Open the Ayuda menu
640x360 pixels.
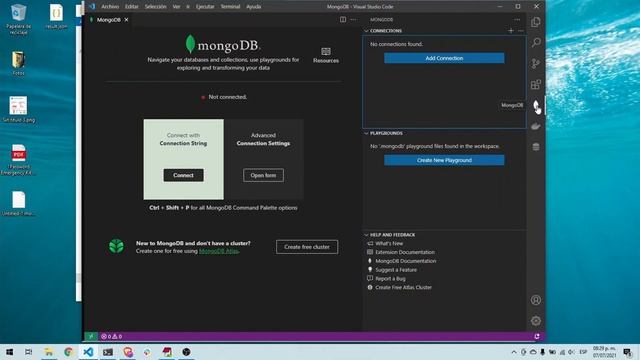253,7
